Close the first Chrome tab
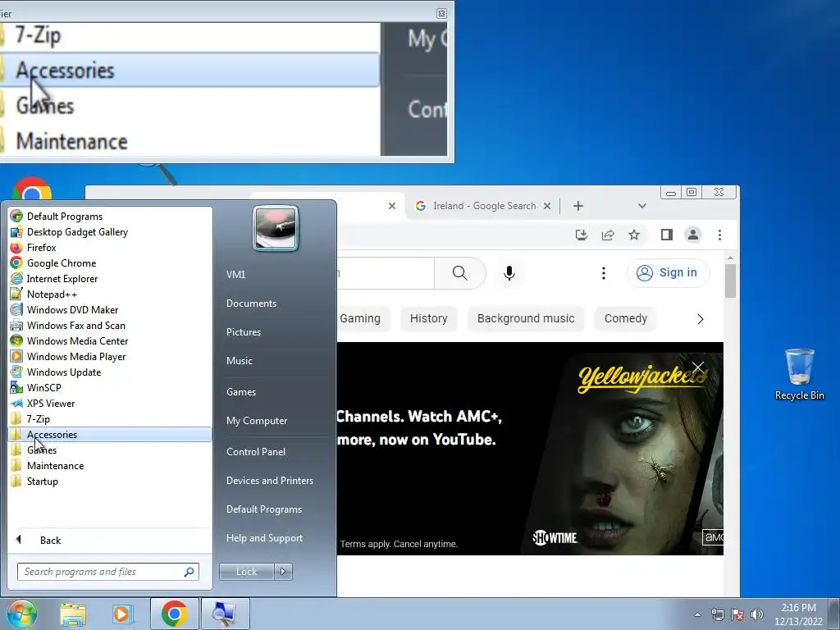 (392, 206)
